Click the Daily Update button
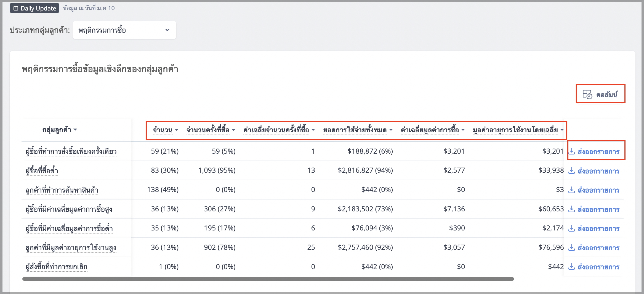 (34, 8)
